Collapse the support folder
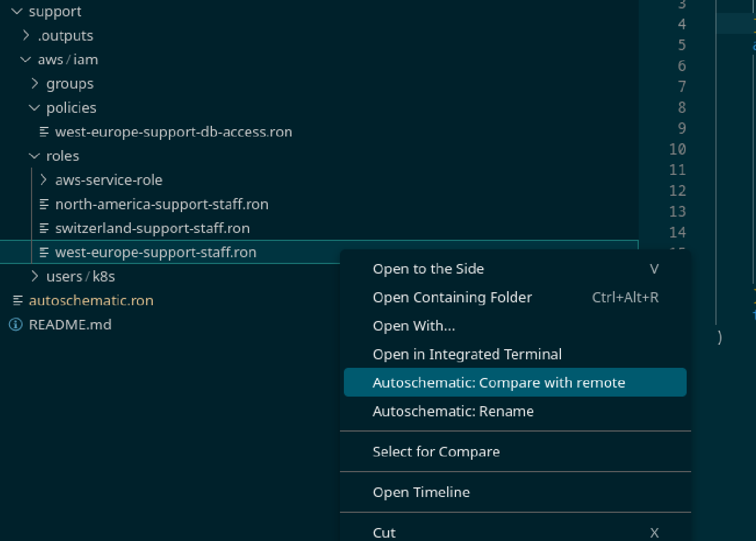The image size is (756, 541). 17,11
